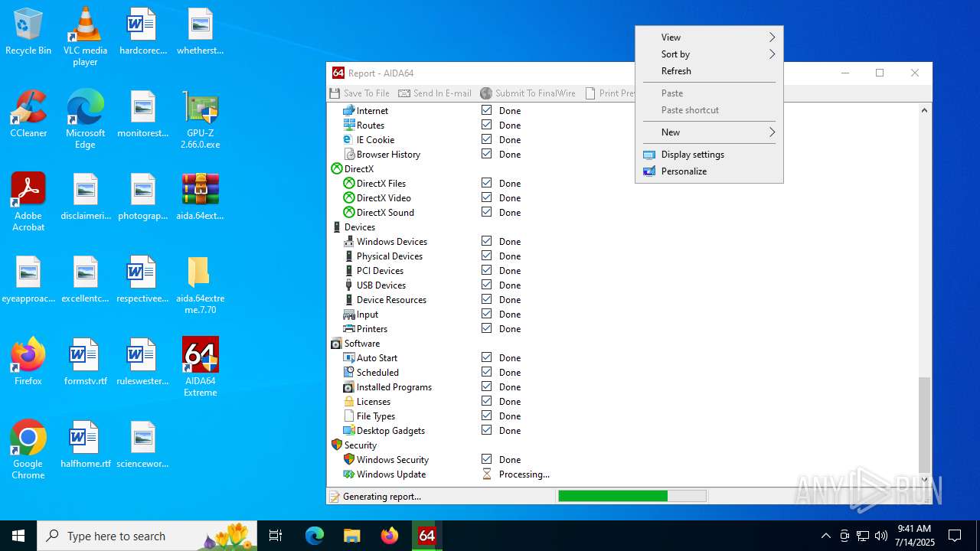Click Send In E-mail toolbar button
Image resolution: width=980 pixels, height=551 pixels.
435,93
